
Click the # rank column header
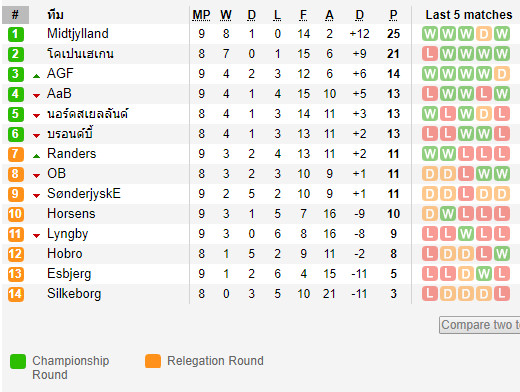coord(15,15)
